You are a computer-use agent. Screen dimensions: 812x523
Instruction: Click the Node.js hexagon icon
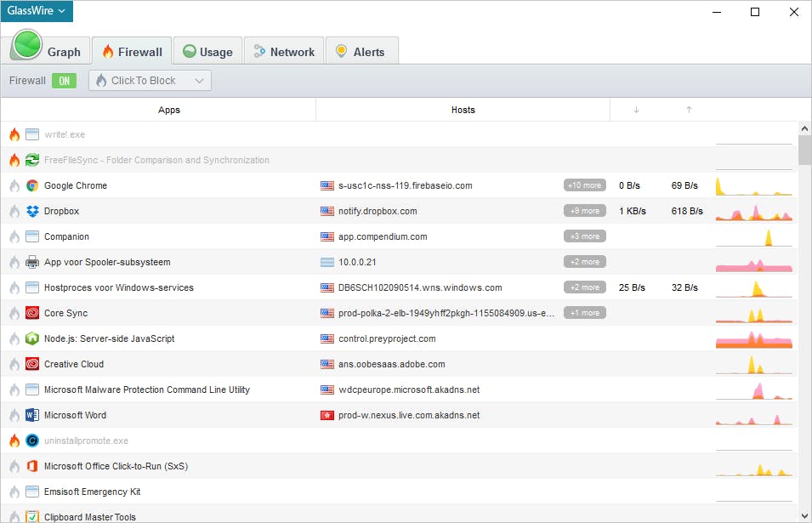click(x=32, y=338)
